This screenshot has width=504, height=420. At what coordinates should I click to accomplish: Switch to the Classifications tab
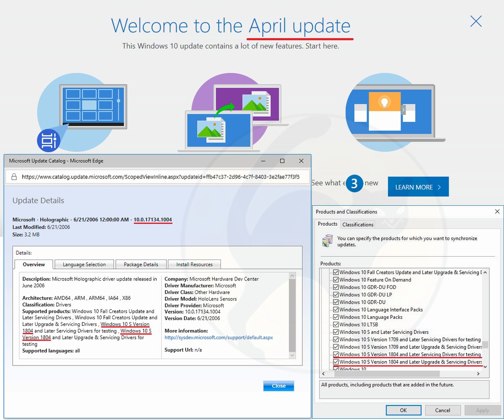(358, 224)
